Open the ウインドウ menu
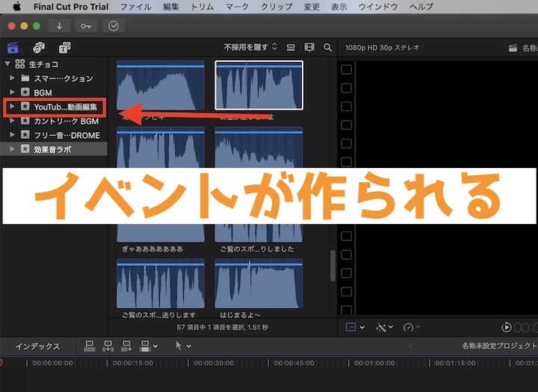538x392 pixels. (x=378, y=7)
